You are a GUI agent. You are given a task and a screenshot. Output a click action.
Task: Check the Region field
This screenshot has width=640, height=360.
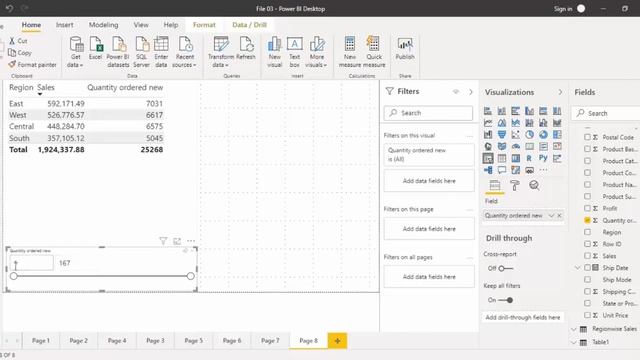(587, 232)
